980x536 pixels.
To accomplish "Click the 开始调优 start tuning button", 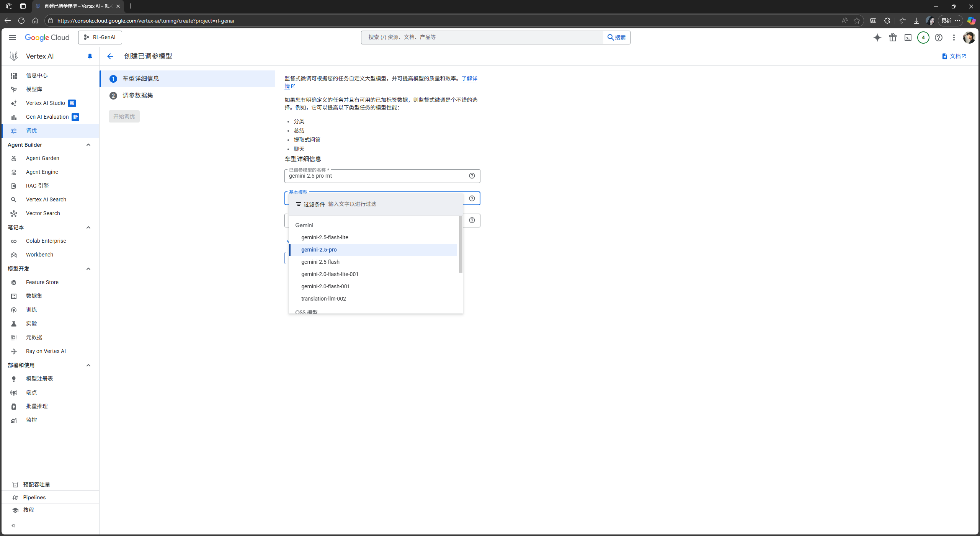I will point(124,116).
